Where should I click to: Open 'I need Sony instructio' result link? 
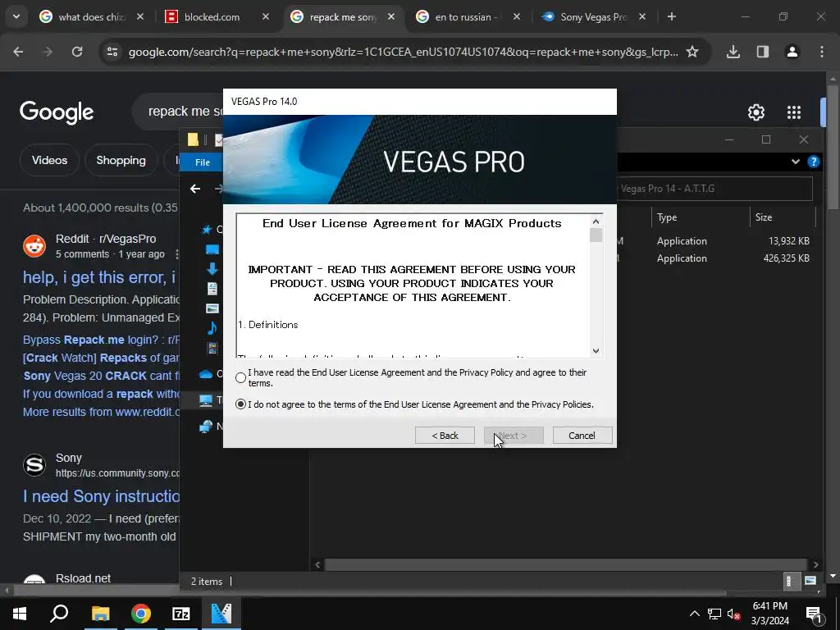click(x=101, y=496)
